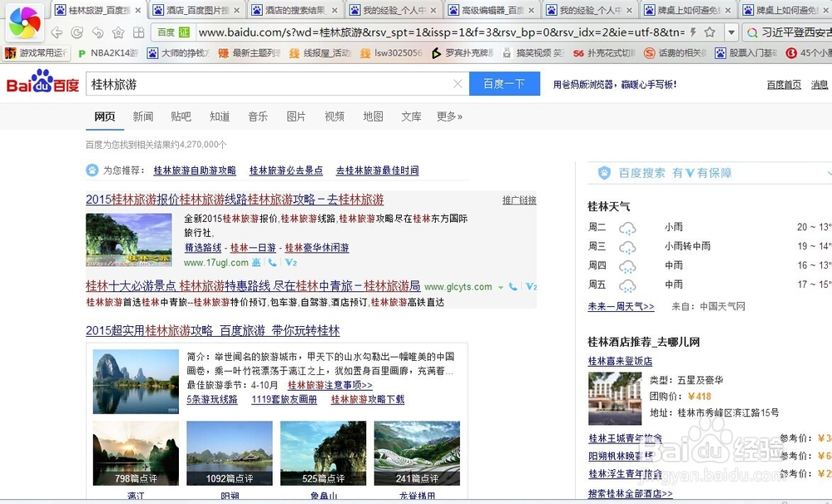Open the 百度首页 link
This screenshot has width=832, height=504.
[784, 84]
